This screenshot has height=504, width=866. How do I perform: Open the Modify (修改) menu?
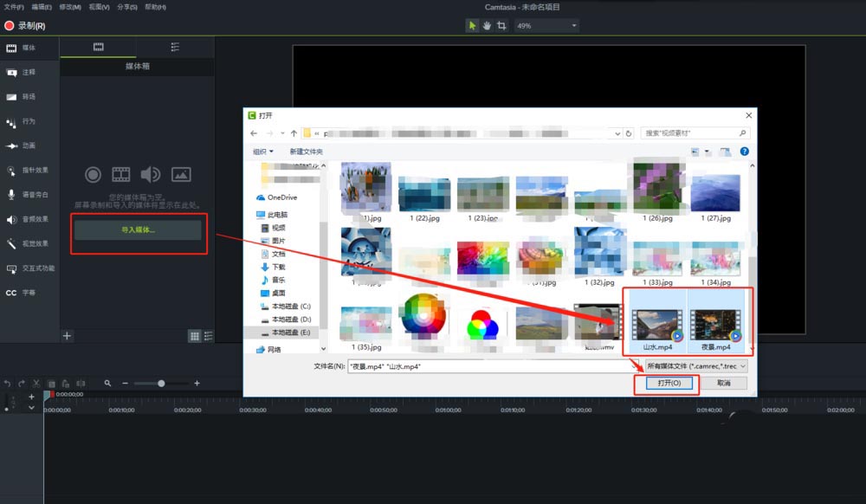70,7
